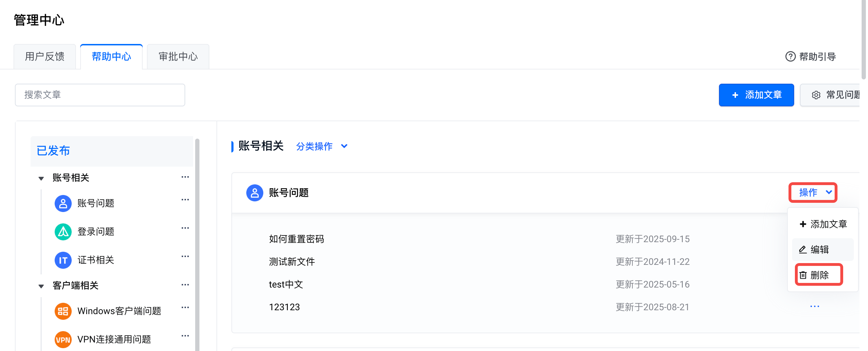Switch to the 审批中心 tab
Image resolution: width=868 pixels, height=351 pixels.
click(x=178, y=56)
